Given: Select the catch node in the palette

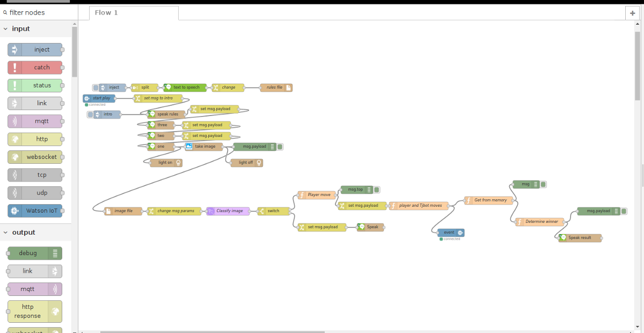Looking at the screenshot, I should [x=35, y=68].
